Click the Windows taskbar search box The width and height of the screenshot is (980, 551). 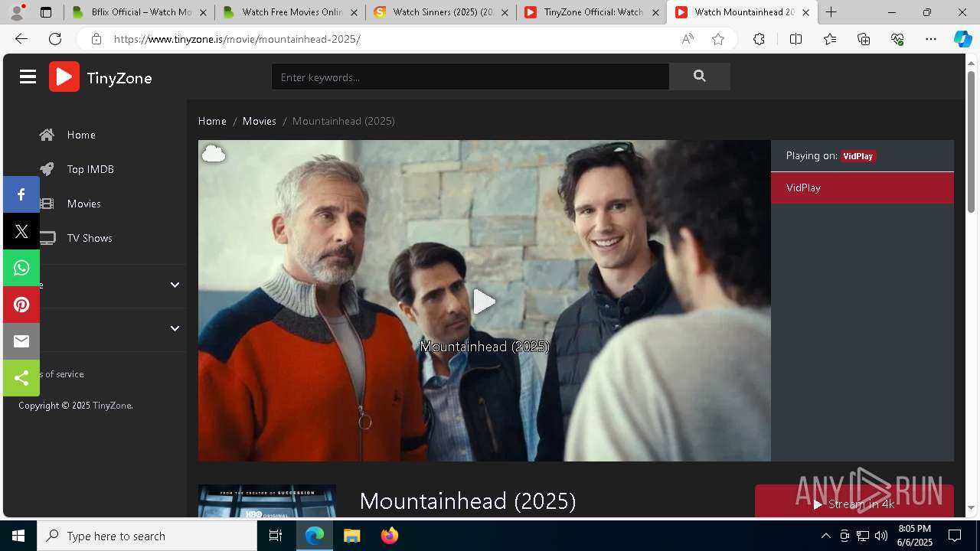147,536
